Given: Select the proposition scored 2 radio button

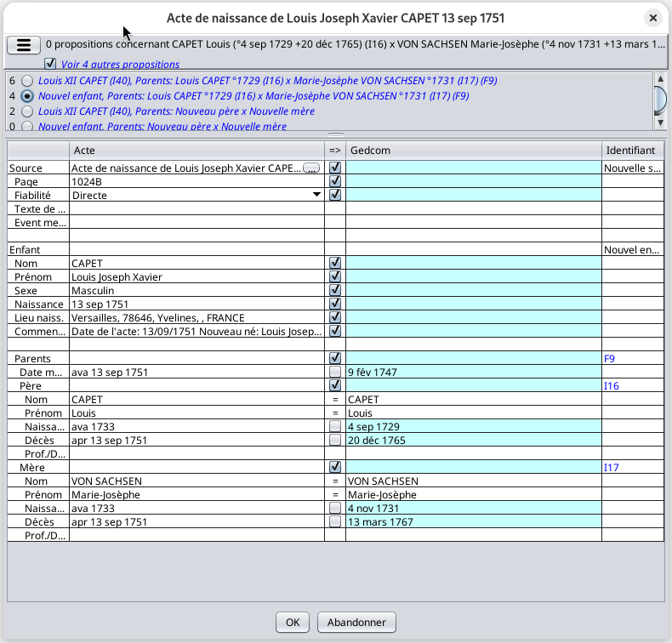Looking at the screenshot, I should pyautogui.click(x=27, y=111).
